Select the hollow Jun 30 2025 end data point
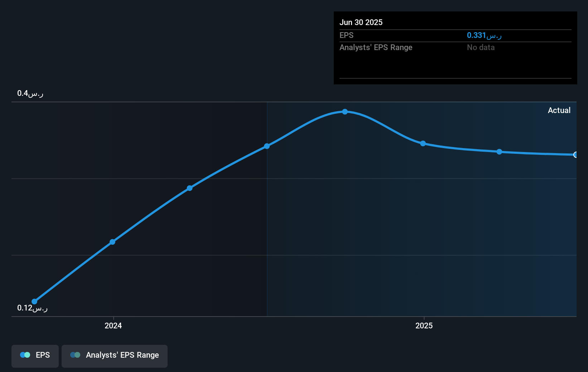 point(575,155)
